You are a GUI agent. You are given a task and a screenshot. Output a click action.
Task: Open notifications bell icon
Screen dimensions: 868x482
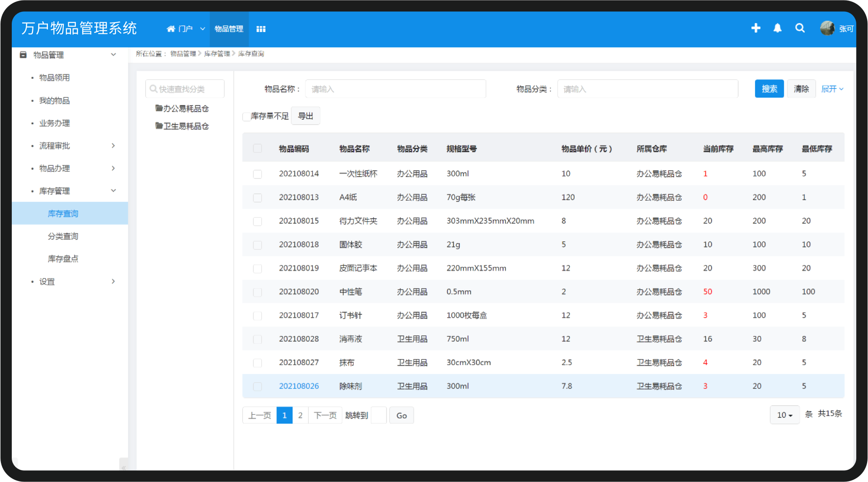778,28
